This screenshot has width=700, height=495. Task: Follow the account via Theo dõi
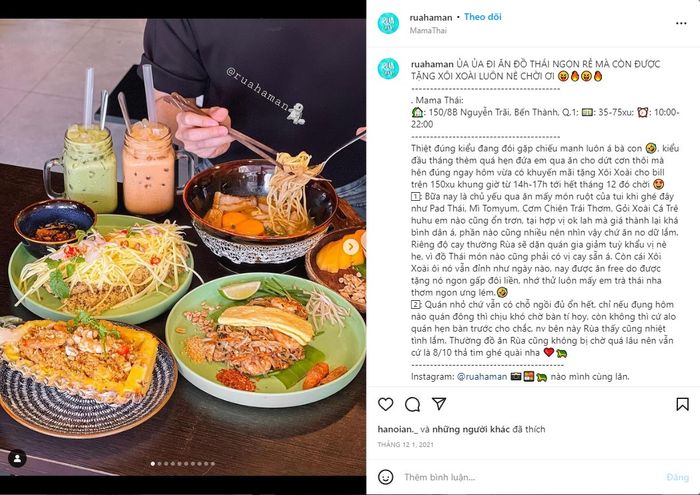pos(483,17)
